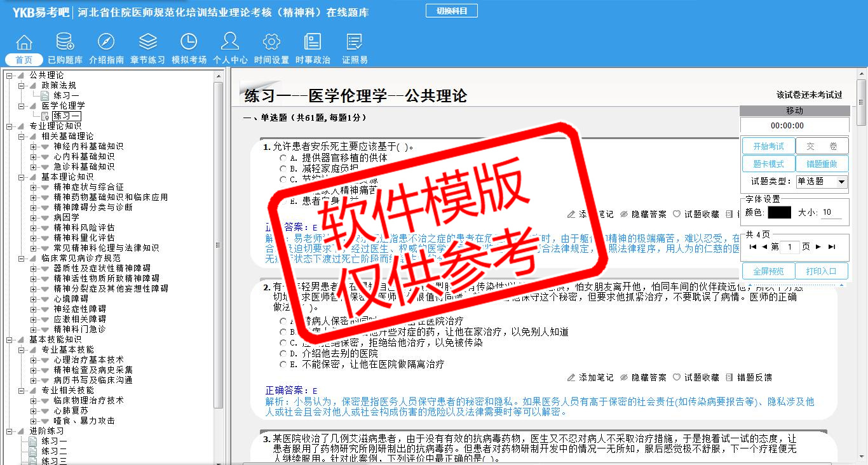Open 模拟考场 clock icon
868x465 pixels.
(x=189, y=43)
